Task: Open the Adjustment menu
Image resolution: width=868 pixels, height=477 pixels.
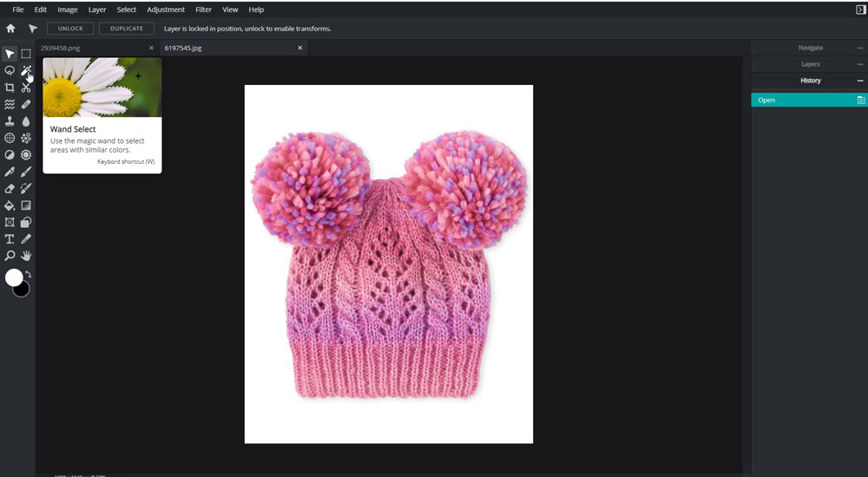Action: click(166, 10)
